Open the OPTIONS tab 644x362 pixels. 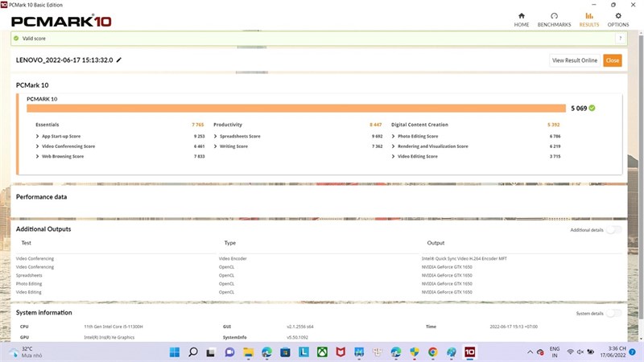pos(618,19)
